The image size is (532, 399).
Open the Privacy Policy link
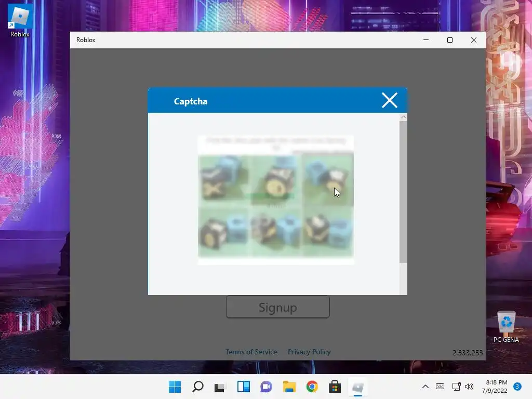point(309,352)
